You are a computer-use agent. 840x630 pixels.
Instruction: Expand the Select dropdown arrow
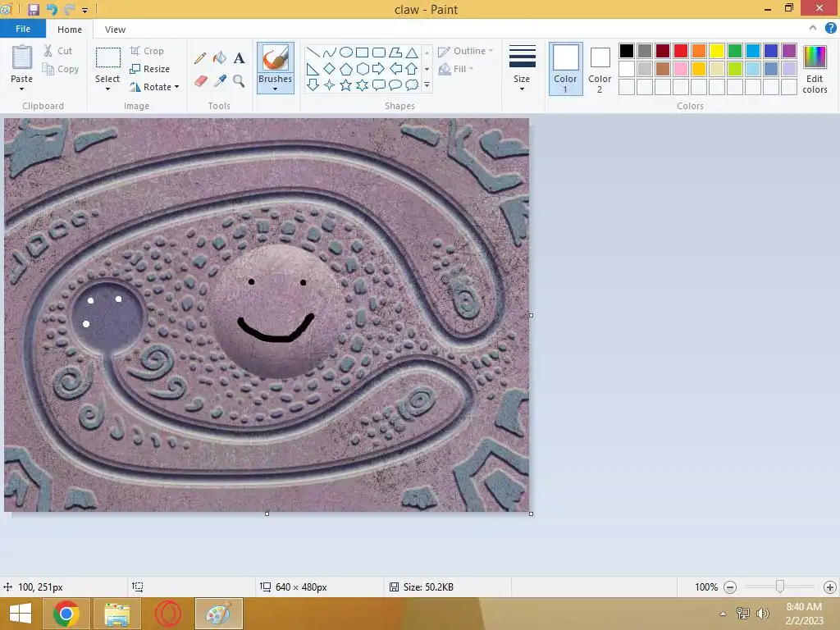point(107,89)
